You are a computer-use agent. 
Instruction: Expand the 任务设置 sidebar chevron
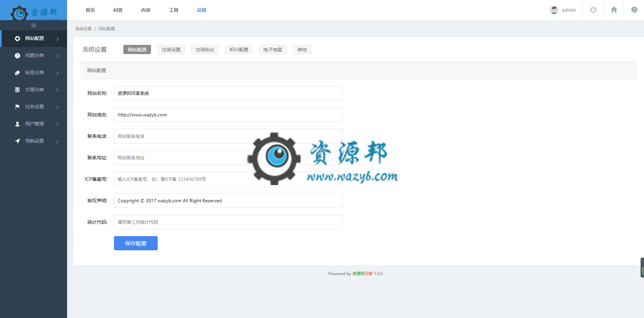tap(57, 107)
